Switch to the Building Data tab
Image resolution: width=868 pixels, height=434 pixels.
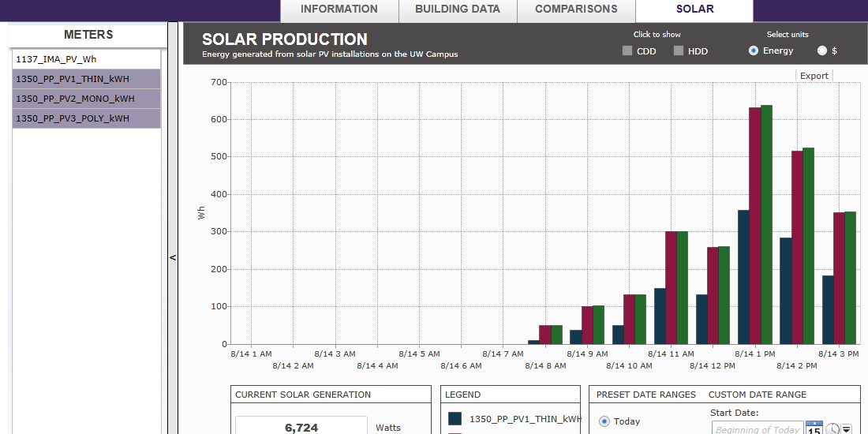click(x=458, y=9)
